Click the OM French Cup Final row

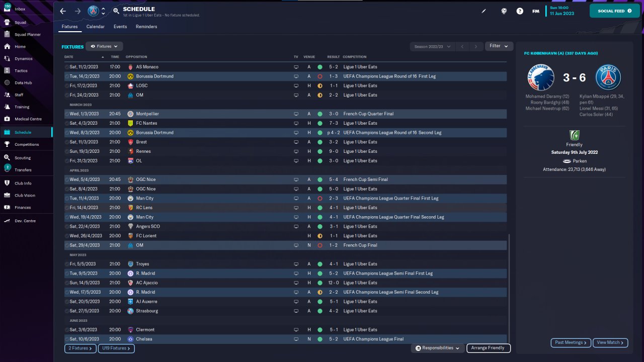coord(285,245)
